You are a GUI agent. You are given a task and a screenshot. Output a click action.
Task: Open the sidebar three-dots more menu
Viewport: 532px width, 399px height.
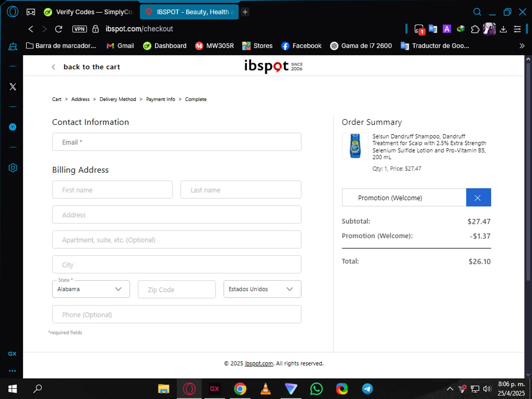pos(12,371)
